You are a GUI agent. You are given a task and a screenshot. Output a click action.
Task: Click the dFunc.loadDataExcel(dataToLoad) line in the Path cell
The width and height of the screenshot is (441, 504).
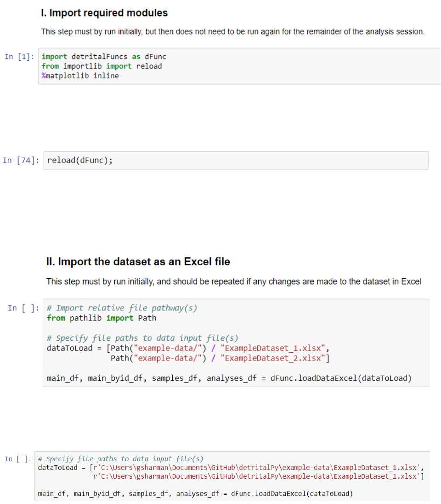(x=229, y=378)
